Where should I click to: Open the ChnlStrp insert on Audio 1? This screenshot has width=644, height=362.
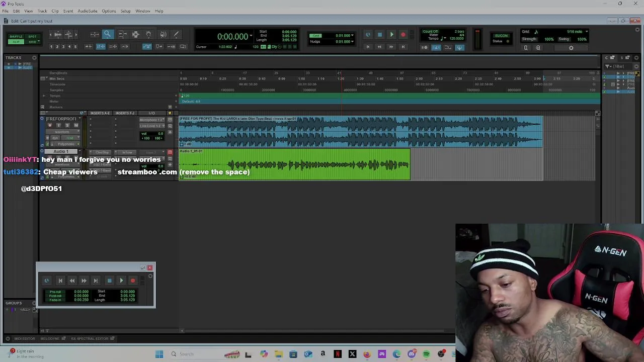tap(102, 152)
